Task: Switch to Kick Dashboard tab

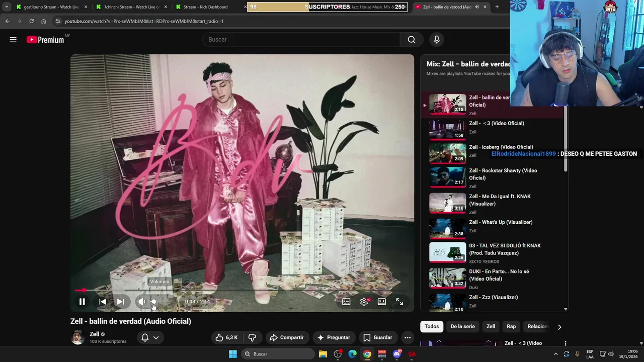Action: click(205, 7)
